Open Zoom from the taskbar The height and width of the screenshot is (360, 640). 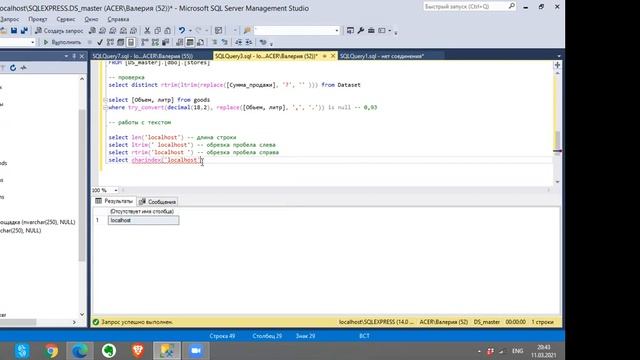click(x=196, y=351)
